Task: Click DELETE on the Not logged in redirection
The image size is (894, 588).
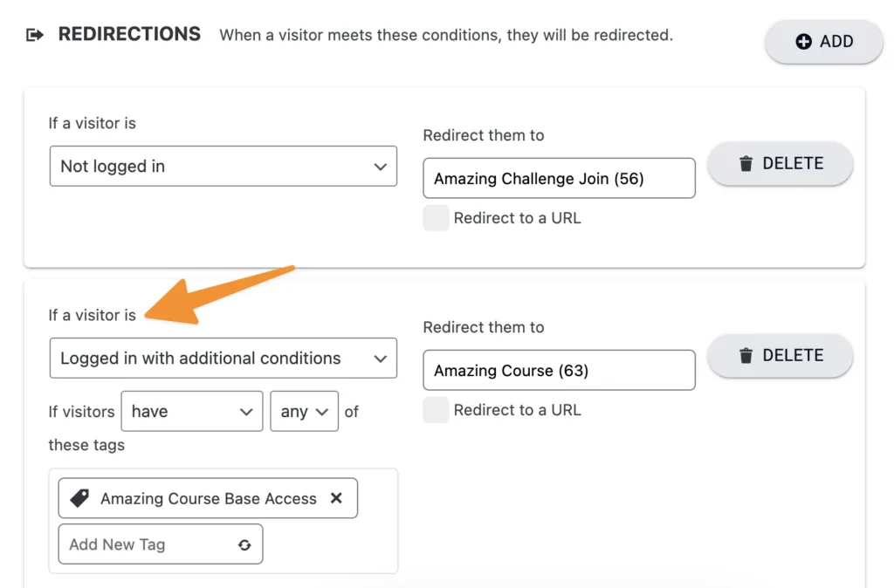Action: point(780,163)
